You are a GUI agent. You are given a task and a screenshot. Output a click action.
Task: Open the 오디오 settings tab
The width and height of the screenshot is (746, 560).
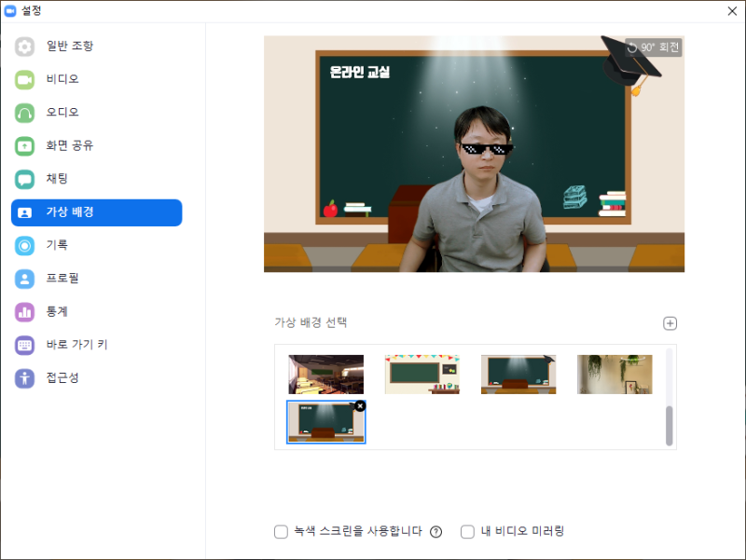click(97, 113)
